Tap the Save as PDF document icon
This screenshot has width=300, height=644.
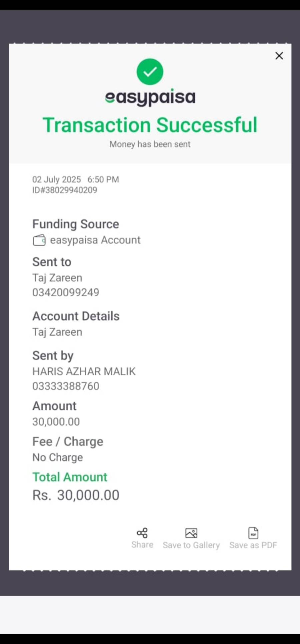pyautogui.click(x=253, y=533)
